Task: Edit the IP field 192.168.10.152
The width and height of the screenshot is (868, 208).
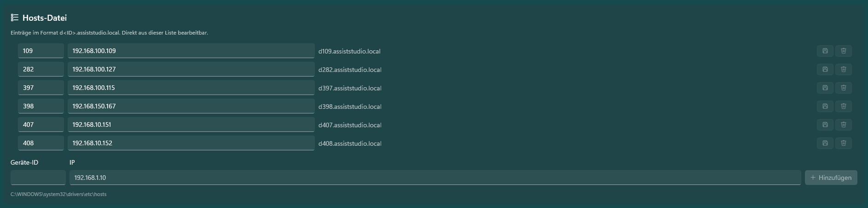Action: (x=191, y=143)
